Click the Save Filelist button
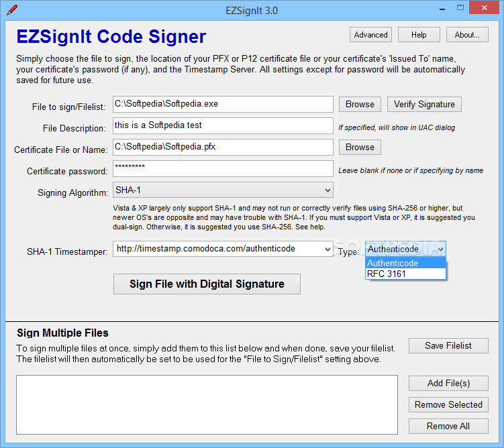Image resolution: width=504 pixels, height=448 pixels. click(448, 345)
